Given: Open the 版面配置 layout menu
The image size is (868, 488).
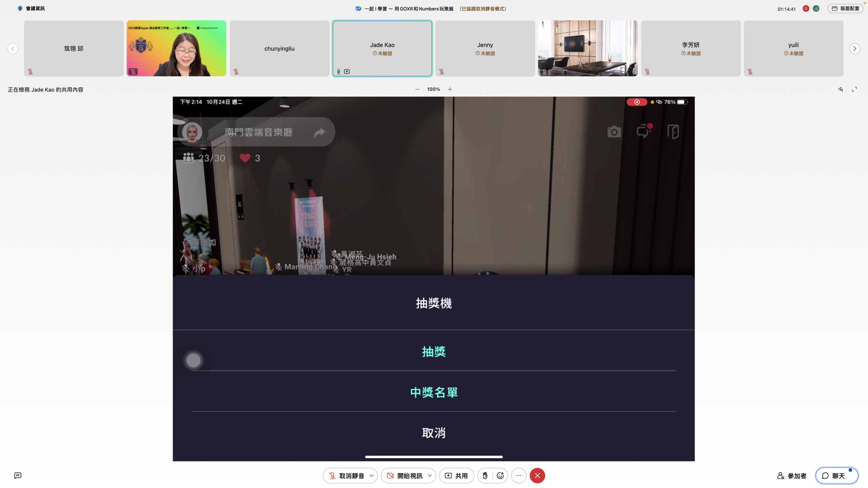Looking at the screenshot, I should [x=845, y=8].
